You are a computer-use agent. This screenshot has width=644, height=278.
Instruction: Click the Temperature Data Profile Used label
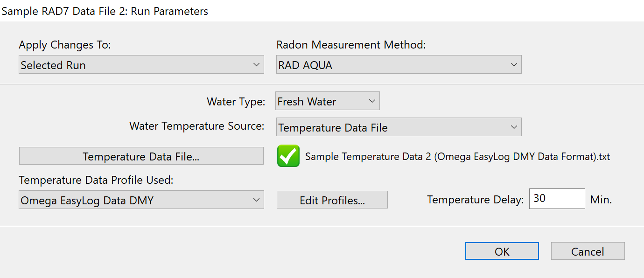coord(96,180)
